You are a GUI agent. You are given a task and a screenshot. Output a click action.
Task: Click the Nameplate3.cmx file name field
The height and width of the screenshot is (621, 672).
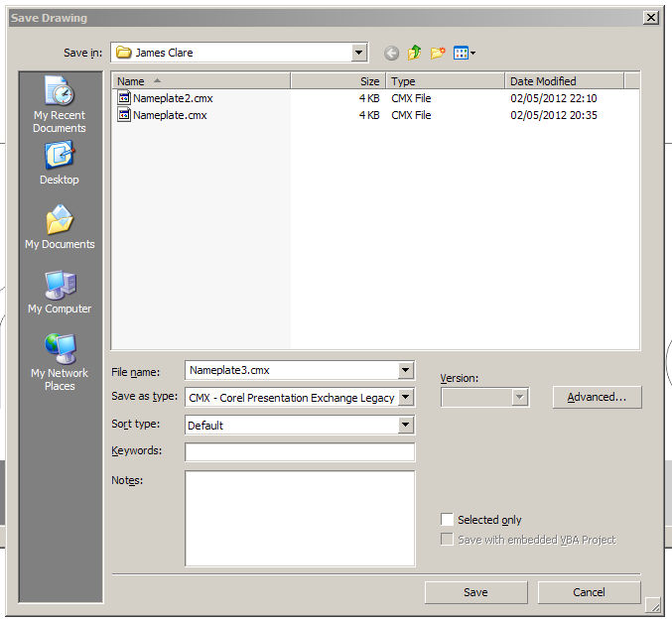coord(293,370)
